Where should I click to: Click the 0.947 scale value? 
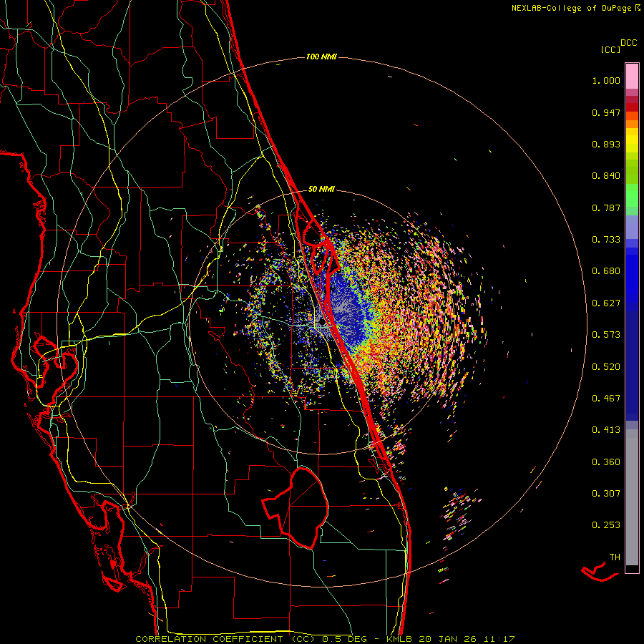(x=606, y=112)
